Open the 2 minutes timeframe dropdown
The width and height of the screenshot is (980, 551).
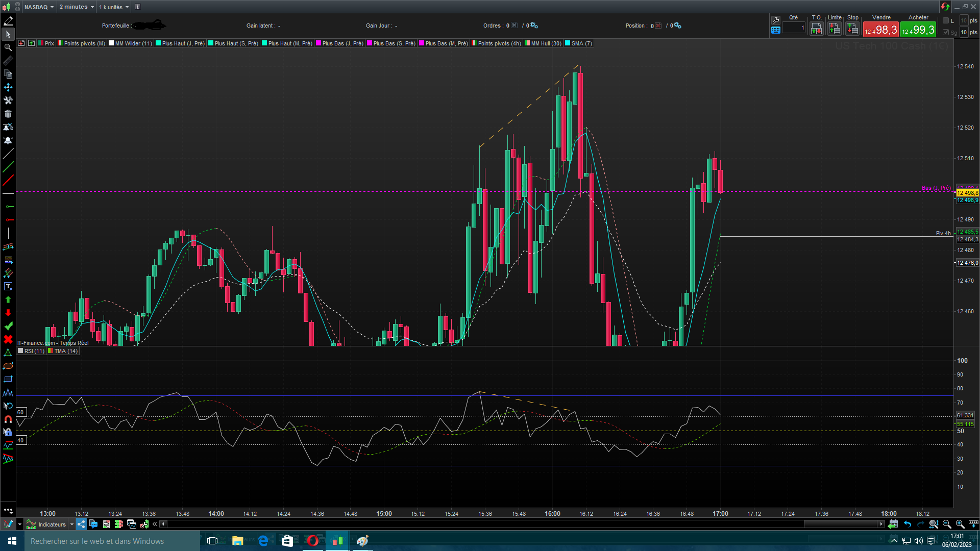[77, 7]
